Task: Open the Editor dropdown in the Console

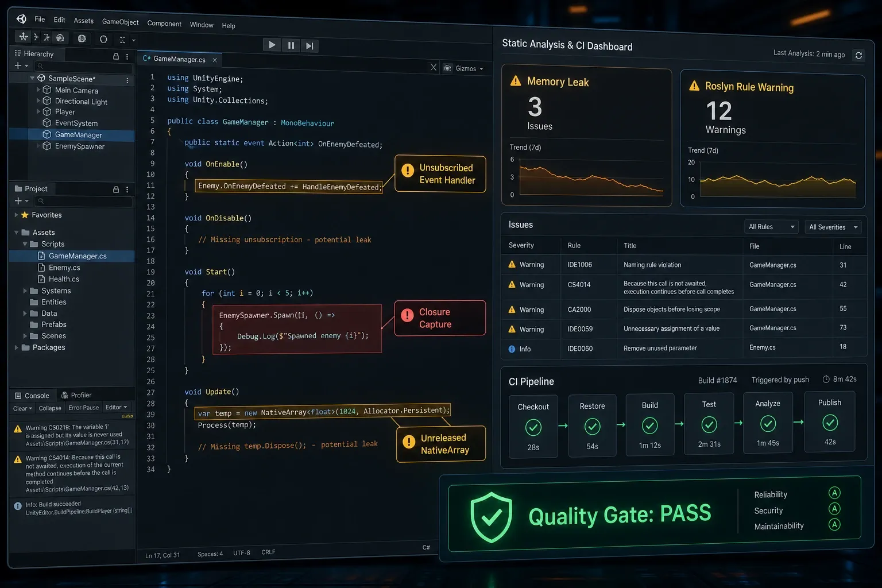Action: pyautogui.click(x=117, y=407)
